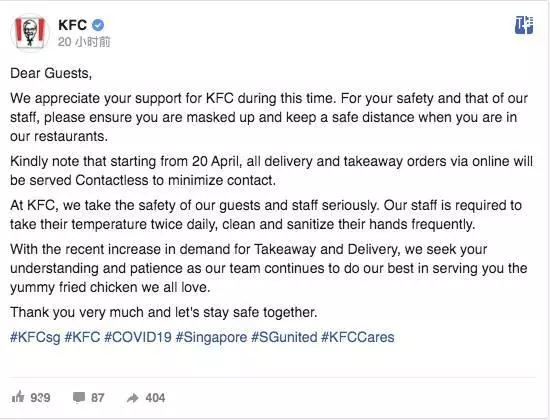Click the comment bubble icon
550x420 pixels.
point(79,397)
